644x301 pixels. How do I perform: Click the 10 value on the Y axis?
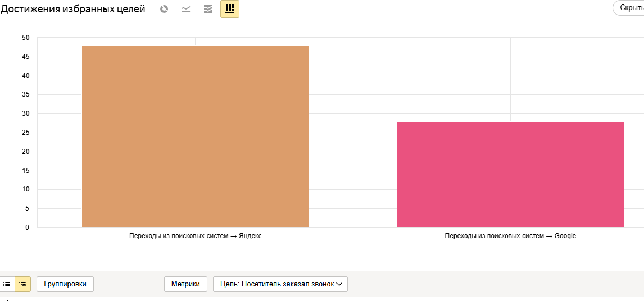coord(26,189)
